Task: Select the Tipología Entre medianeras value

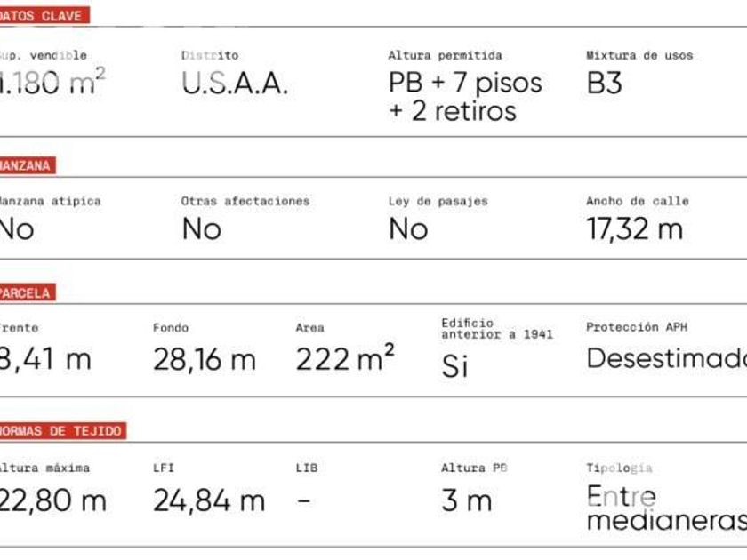Action: click(x=666, y=508)
